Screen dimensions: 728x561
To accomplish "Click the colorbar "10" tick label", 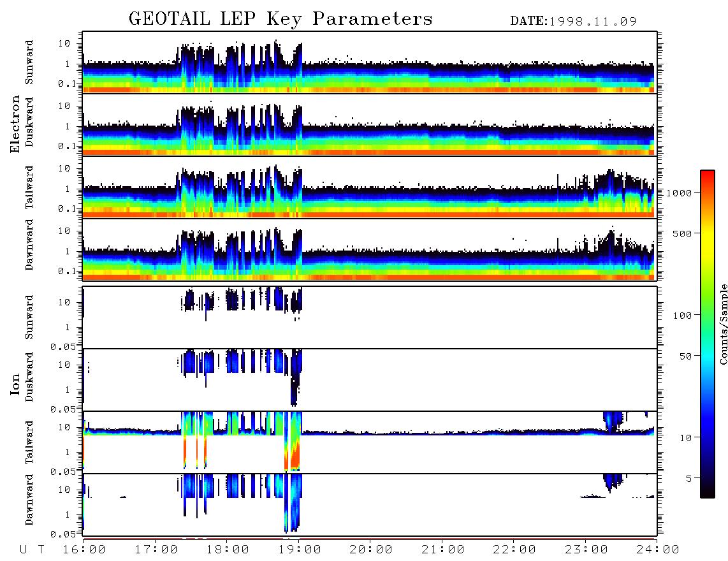I will click(x=686, y=438).
